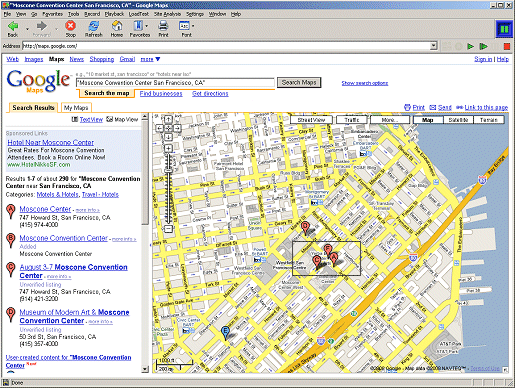Switch to Map View
Viewport: 515px width, 388px height.
point(126,119)
